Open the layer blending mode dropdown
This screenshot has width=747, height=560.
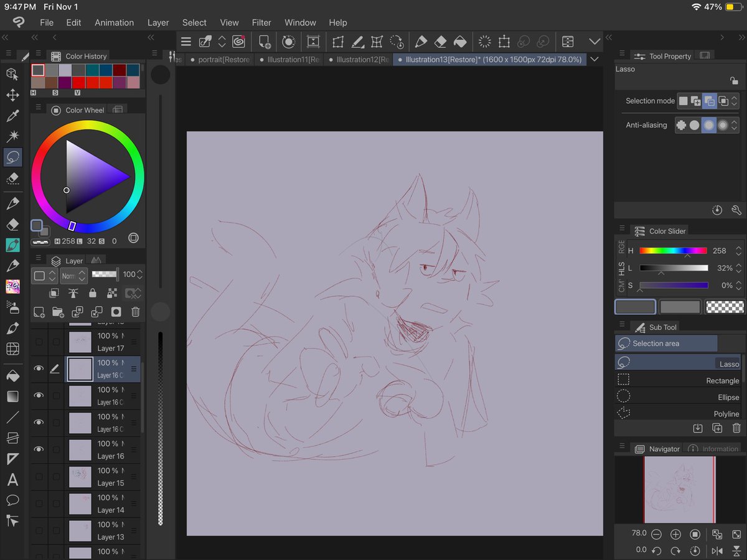(x=73, y=275)
